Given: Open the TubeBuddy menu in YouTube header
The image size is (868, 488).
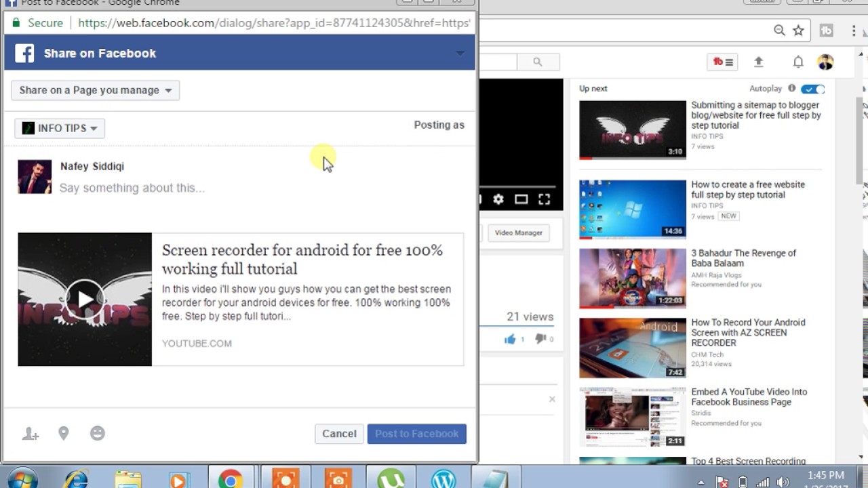Looking at the screenshot, I should tap(723, 62).
